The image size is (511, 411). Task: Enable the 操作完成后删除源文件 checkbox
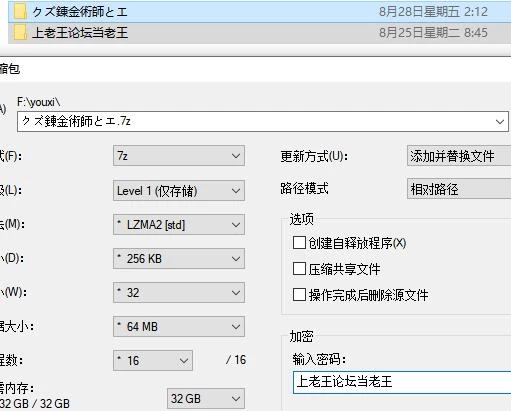tap(299, 295)
